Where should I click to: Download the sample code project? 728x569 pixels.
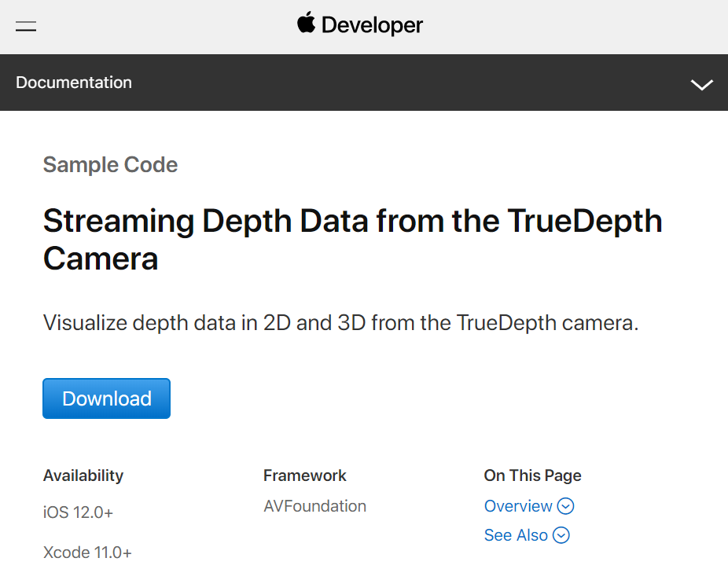tap(106, 398)
